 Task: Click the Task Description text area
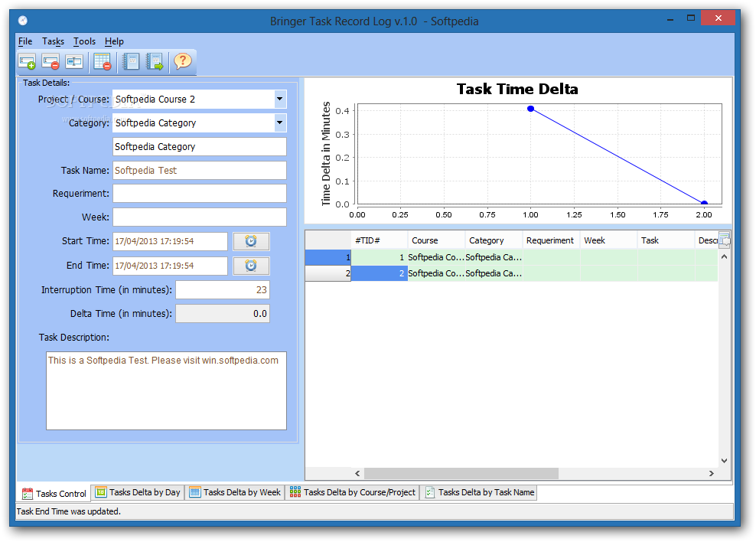(166, 390)
